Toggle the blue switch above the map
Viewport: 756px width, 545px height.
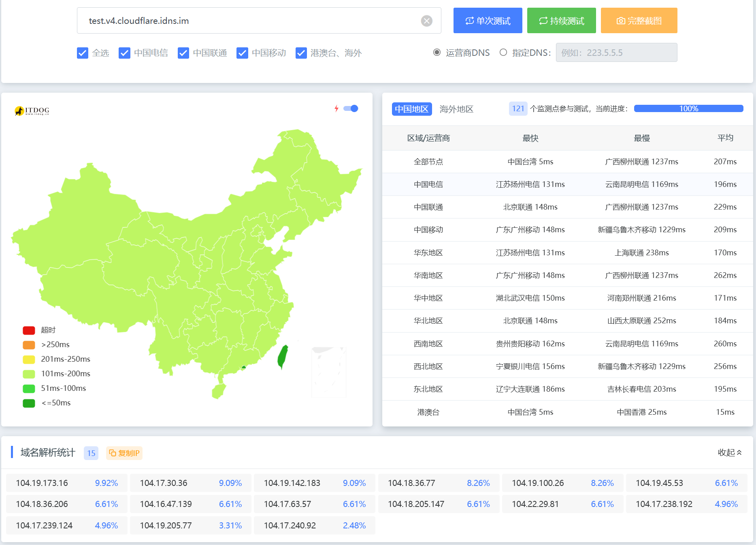(351, 108)
